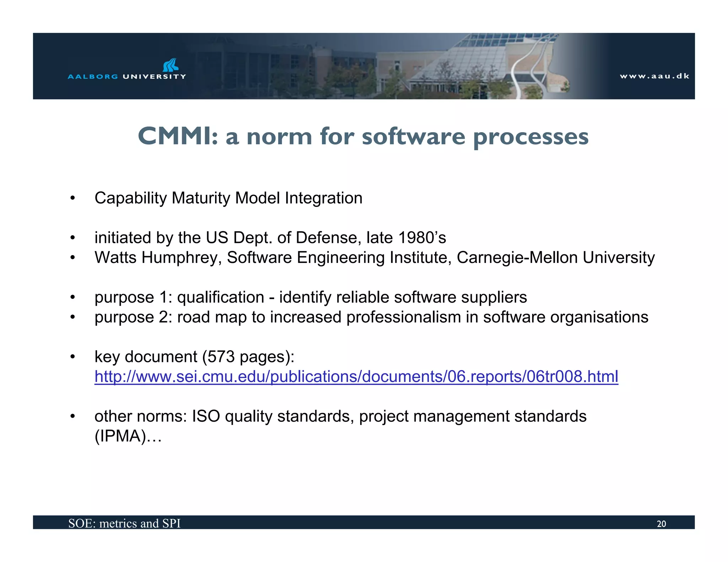
Task: Select the slide title 'CMMI: a norm for software processes'
Action: point(363,136)
